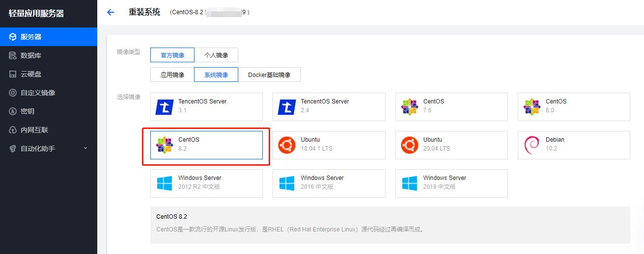Open 数据库 in the sidebar
Screen dimensions: 644x254
[x=30, y=55]
